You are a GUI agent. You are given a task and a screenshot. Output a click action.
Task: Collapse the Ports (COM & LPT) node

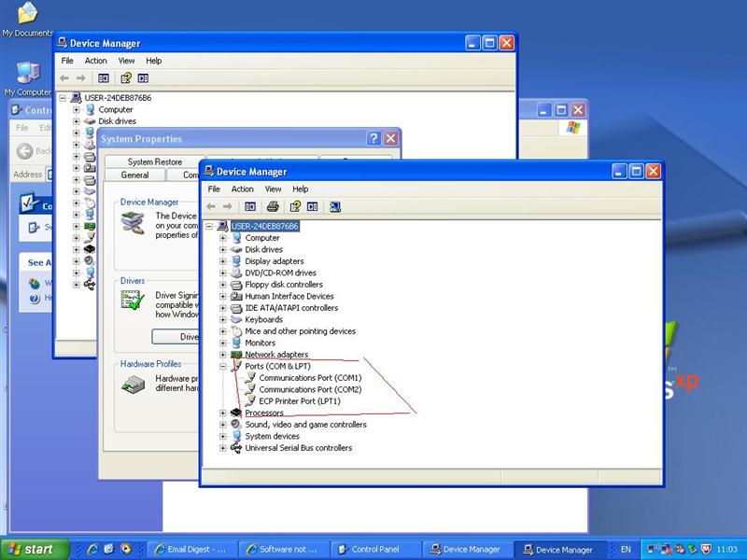222,366
